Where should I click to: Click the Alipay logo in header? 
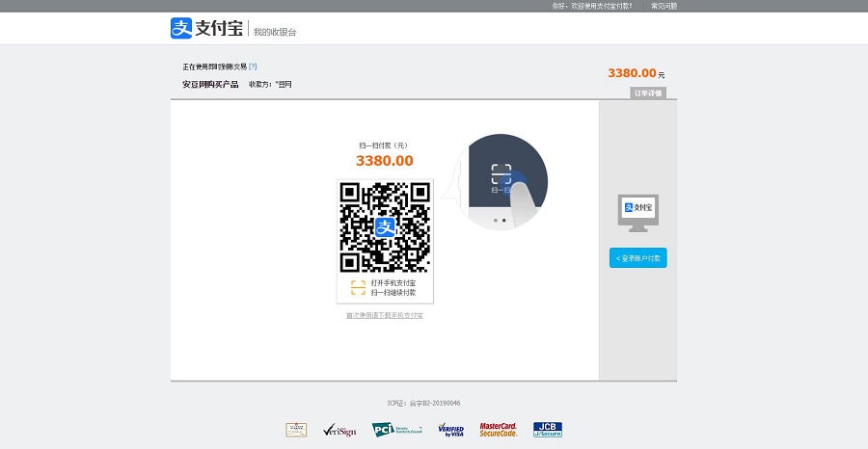[x=206, y=28]
